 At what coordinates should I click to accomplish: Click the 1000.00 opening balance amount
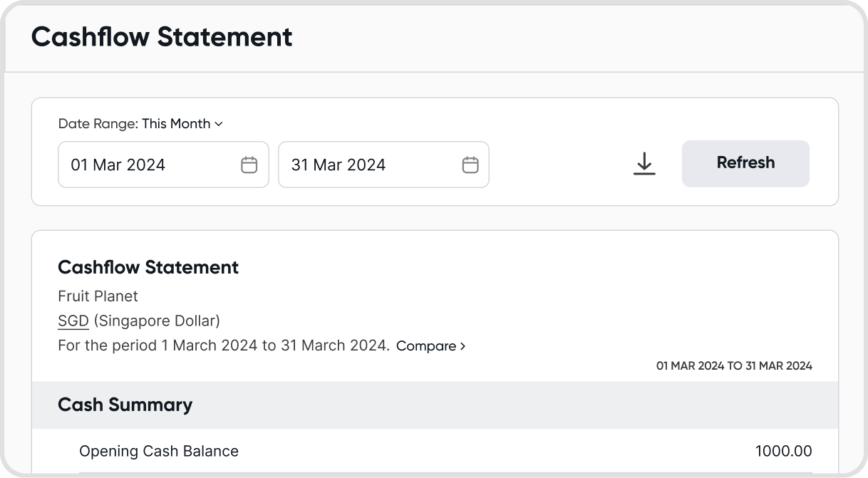[784, 451]
